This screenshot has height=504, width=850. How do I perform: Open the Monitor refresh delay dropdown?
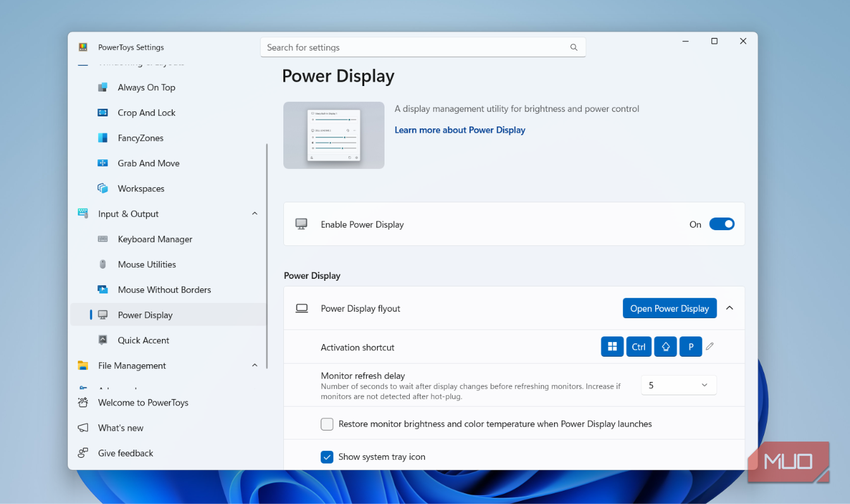coord(679,385)
